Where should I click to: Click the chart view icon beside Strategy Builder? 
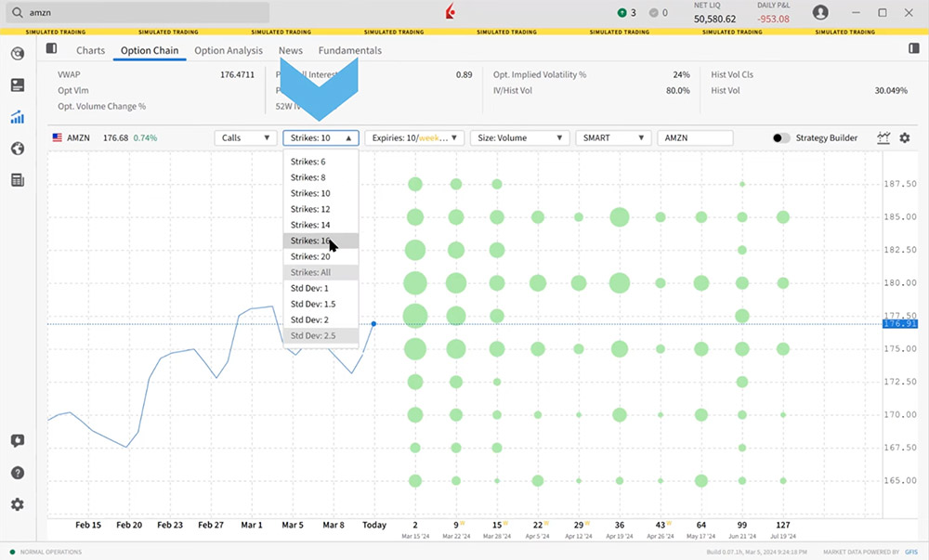click(883, 138)
